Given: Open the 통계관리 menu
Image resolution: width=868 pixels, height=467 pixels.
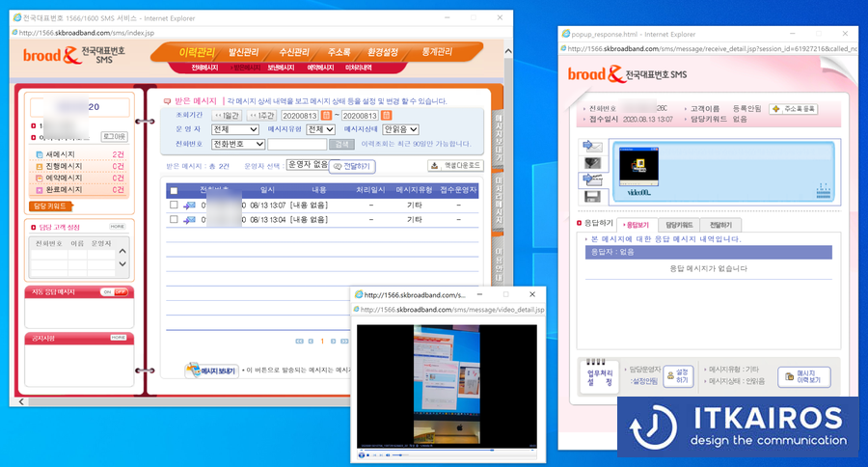Looking at the screenshot, I should [437, 52].
